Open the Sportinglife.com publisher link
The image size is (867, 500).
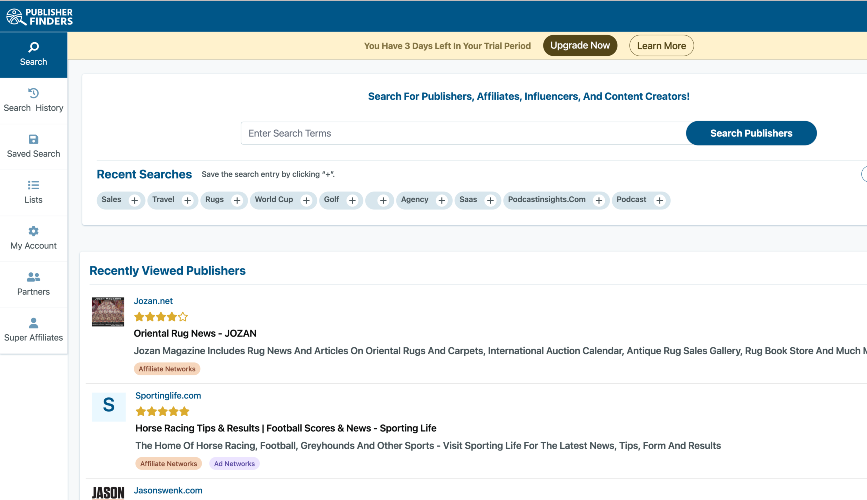pyautogui.click(x=168, y=396)
